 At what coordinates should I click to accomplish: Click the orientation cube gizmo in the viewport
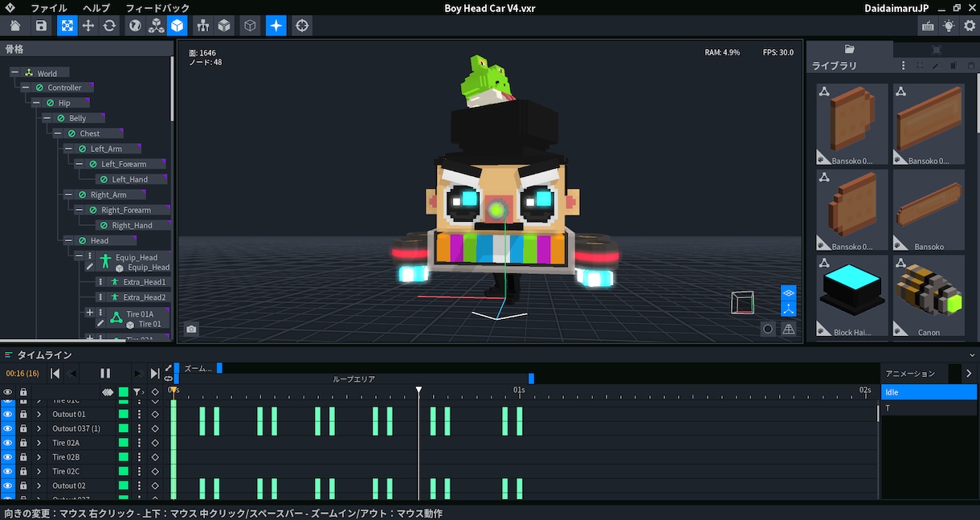(743, 303)
